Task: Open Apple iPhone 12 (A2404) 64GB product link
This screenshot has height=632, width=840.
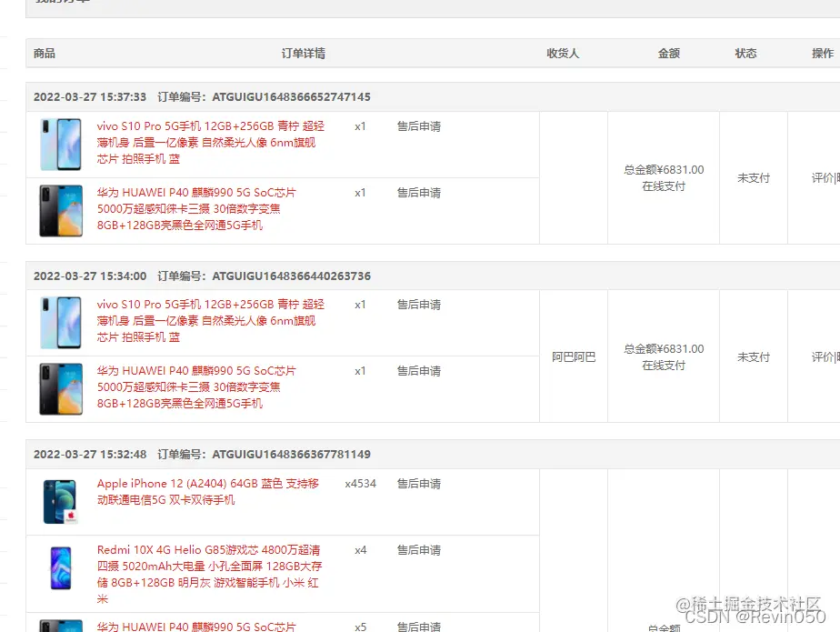Action: point(208,492)
